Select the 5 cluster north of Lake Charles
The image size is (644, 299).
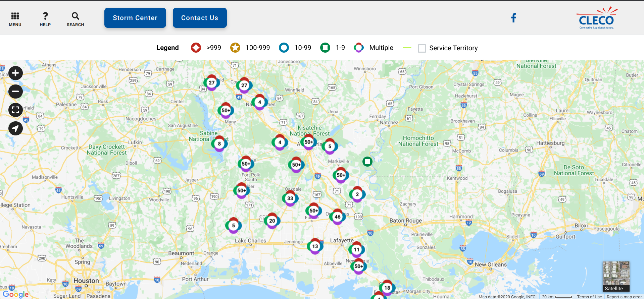234,226
